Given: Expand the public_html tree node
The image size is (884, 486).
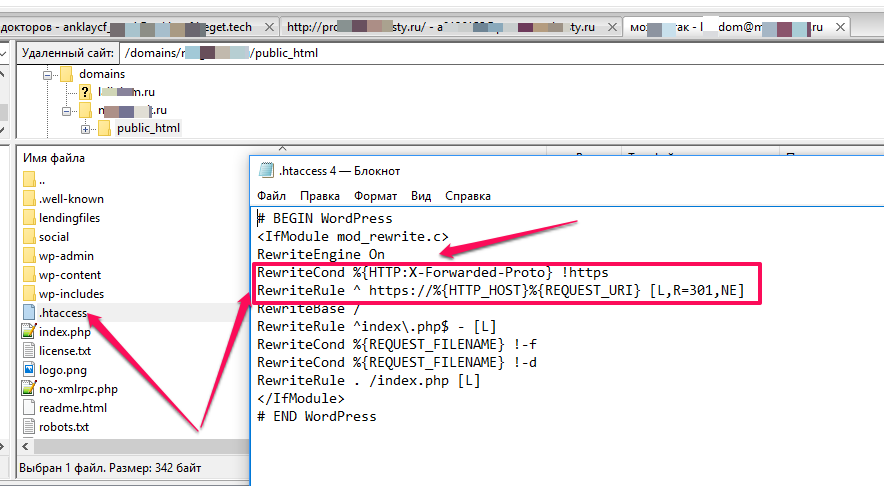Looking at the screenshot, I should click(86, 129).
